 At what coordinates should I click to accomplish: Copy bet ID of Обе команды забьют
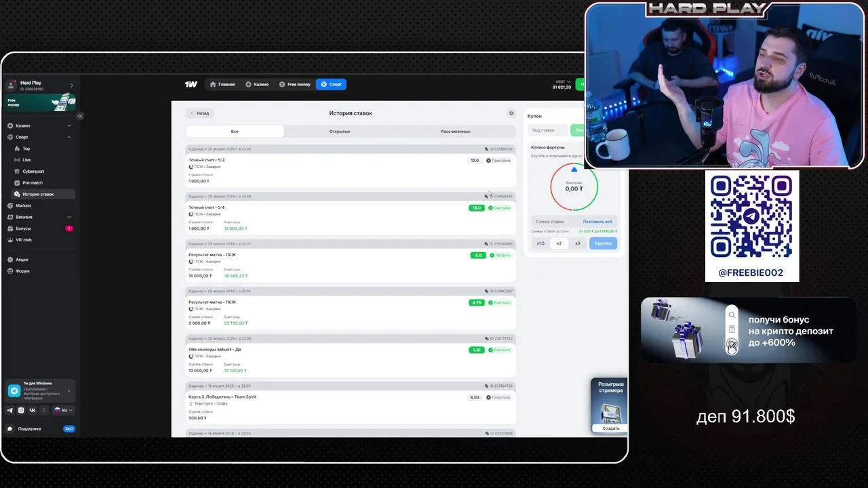[x=486, y=339]
